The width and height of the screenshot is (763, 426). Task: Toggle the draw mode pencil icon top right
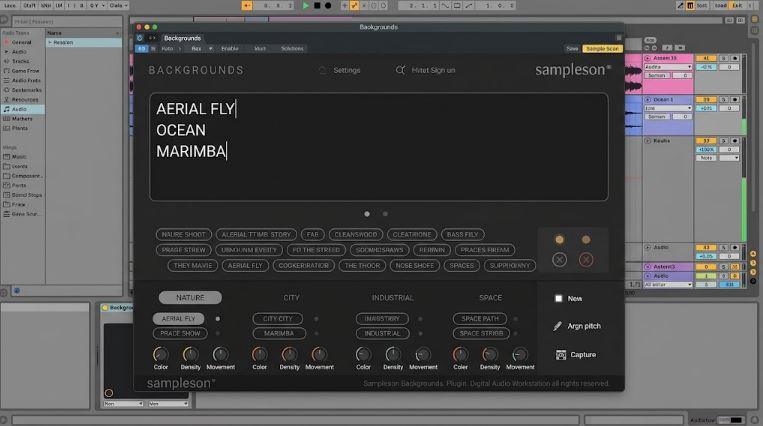coord(680,5)
